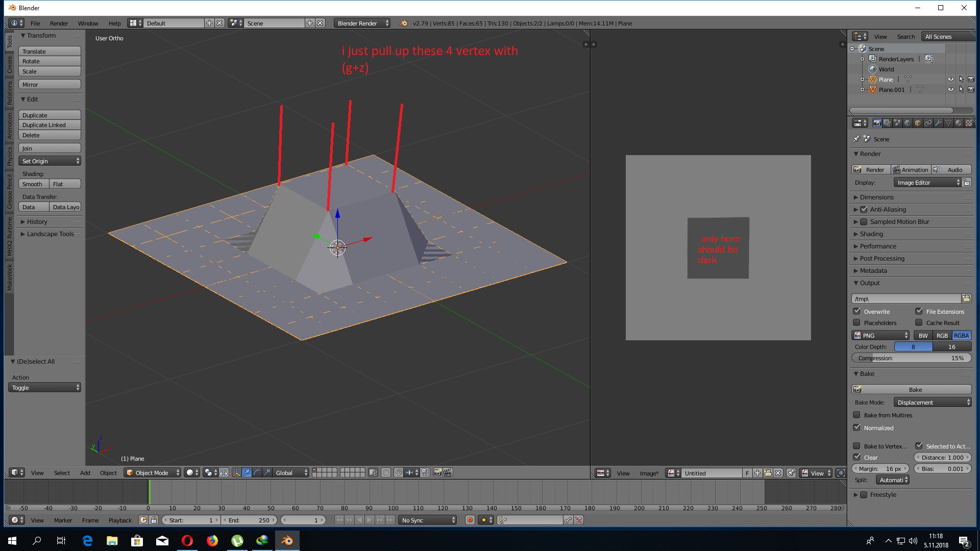Expand the Dimensions panel
980x551 pixels.
876,197
